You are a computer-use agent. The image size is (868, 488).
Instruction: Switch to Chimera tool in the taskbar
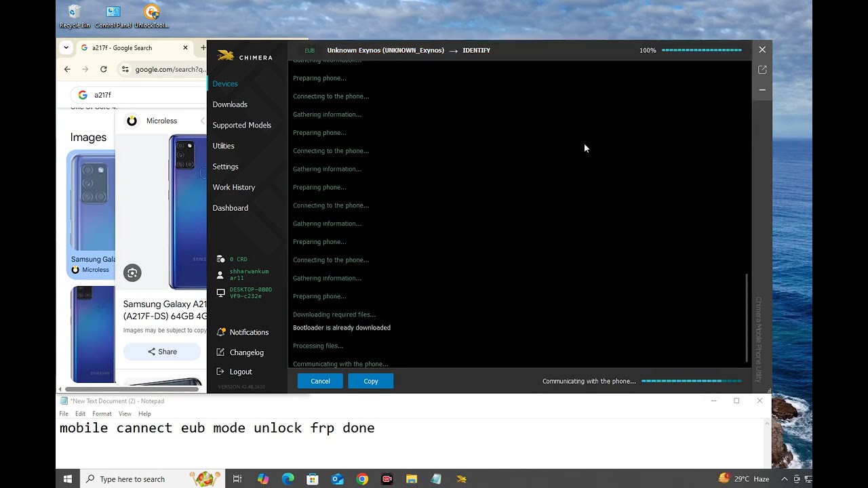point(461,479)
